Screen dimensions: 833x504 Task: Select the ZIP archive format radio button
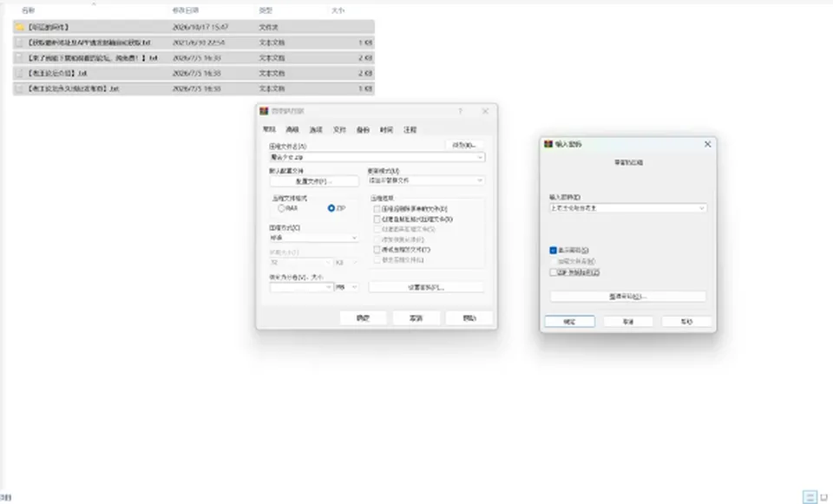coord(331,208)
